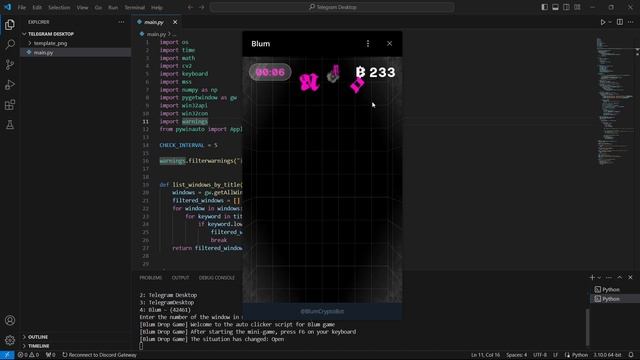The image size is (640, 360).
Task: Click the large pink clover item in Blum
Action: tap(309, 82)
